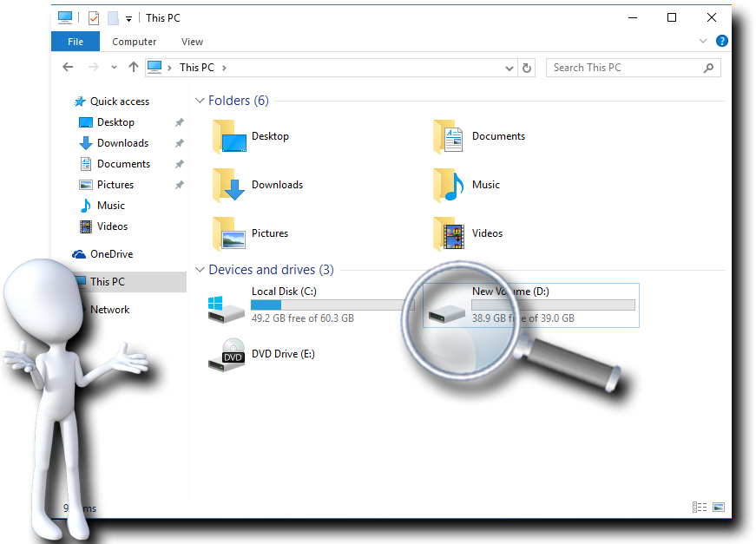Screen dimensions: 756x544
Task: Refresh the This PC location
Action: point(527,68)
